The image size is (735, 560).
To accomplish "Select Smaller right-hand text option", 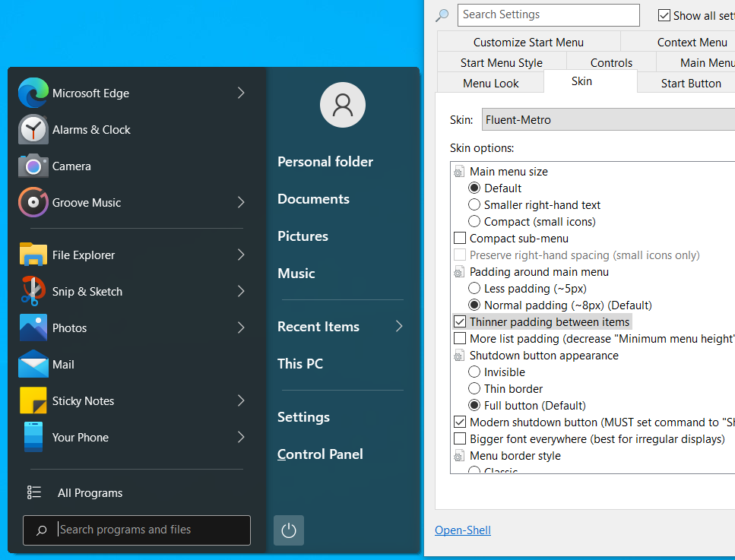I will pyautogui.click(x=474, y=205).
